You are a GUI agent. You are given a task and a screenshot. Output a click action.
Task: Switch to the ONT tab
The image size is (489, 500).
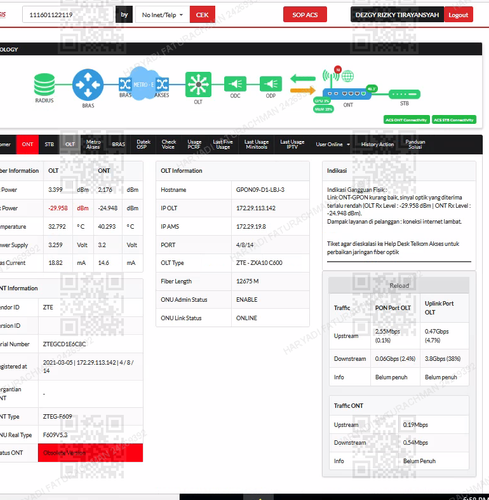27,144
